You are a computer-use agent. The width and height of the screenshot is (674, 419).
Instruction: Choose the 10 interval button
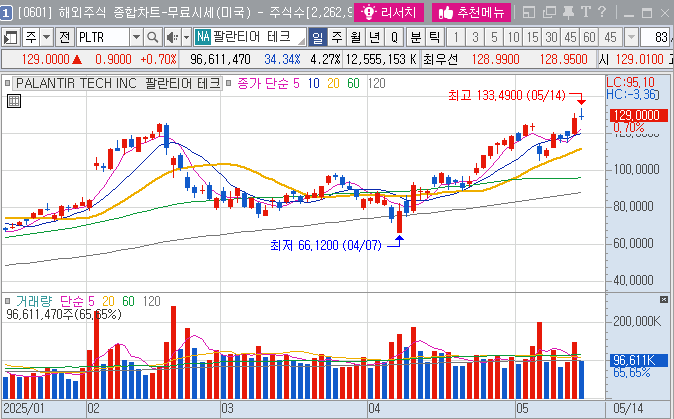coord(513,38)
